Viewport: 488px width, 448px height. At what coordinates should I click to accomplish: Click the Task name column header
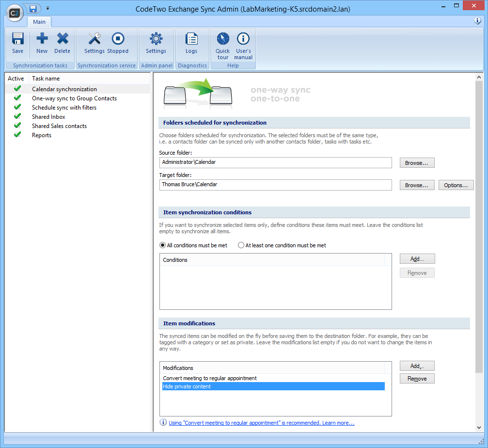[89, 79]
